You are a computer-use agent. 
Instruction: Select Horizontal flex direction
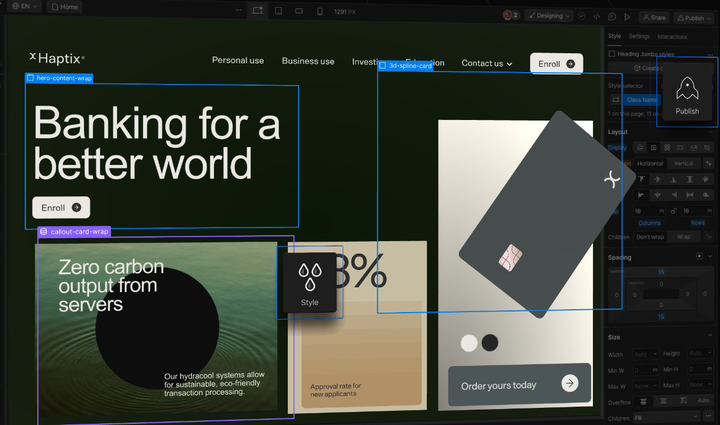(650, 163)
